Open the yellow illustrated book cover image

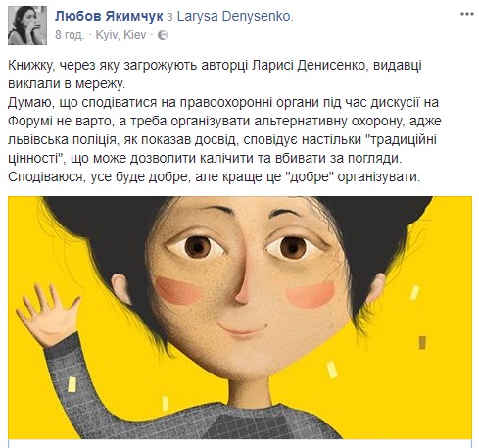point(240,317)
